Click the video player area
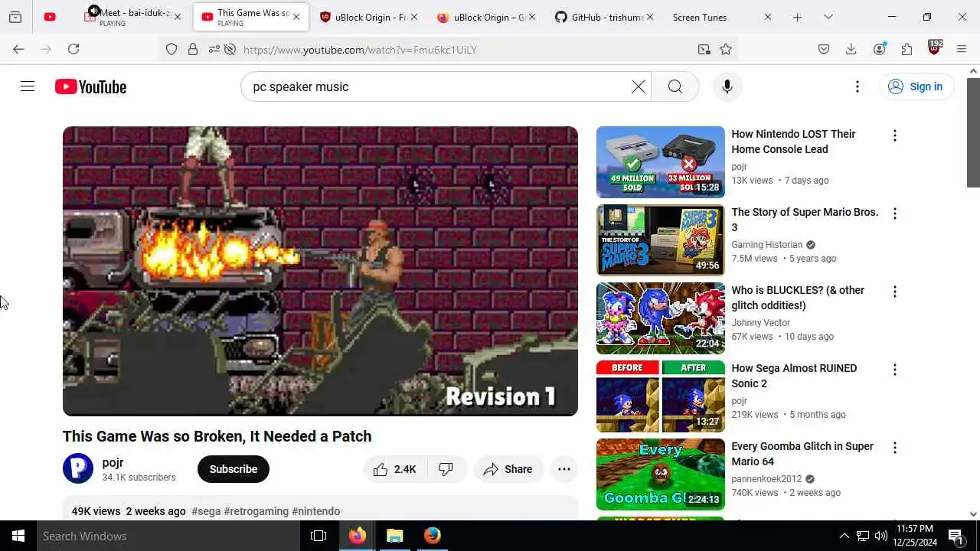Viewport: 980px width, 551px height. pos(320,271)
